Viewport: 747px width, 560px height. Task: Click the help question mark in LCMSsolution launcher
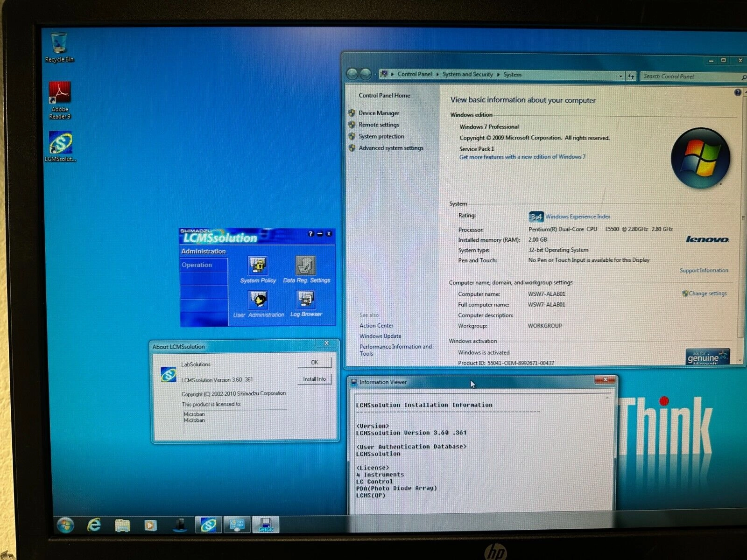point(311,234)
